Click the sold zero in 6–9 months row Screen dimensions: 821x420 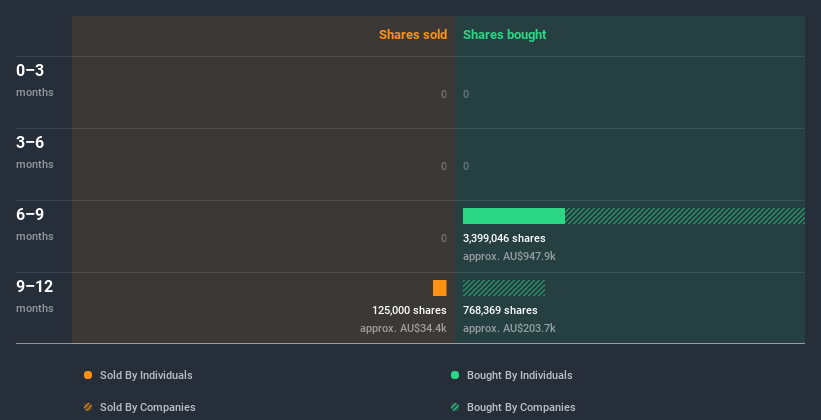444,238
